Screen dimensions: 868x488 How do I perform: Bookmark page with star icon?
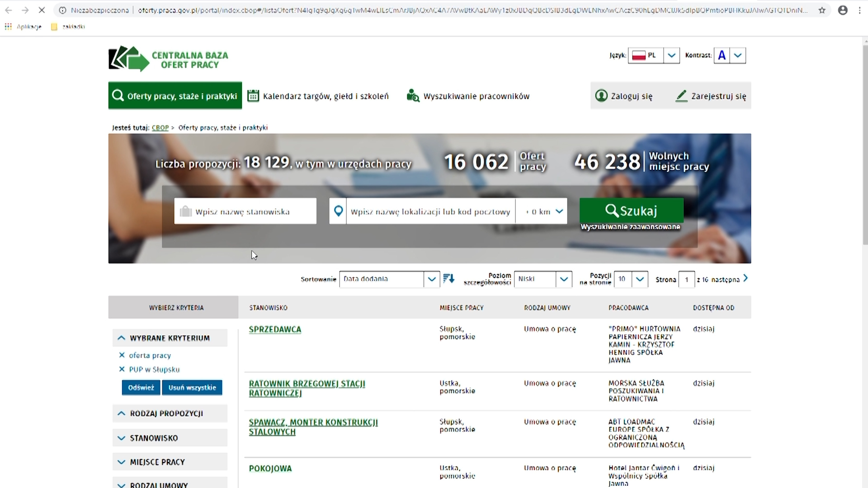822,10
